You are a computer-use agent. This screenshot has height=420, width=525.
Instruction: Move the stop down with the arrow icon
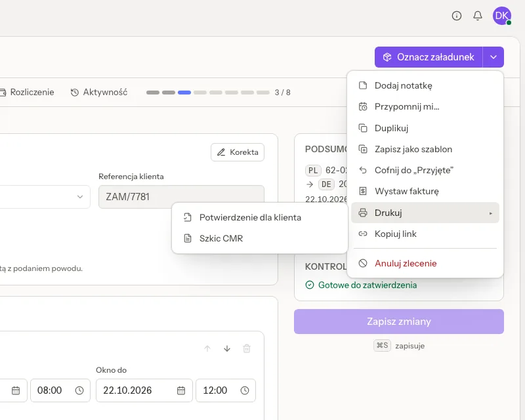227,348
